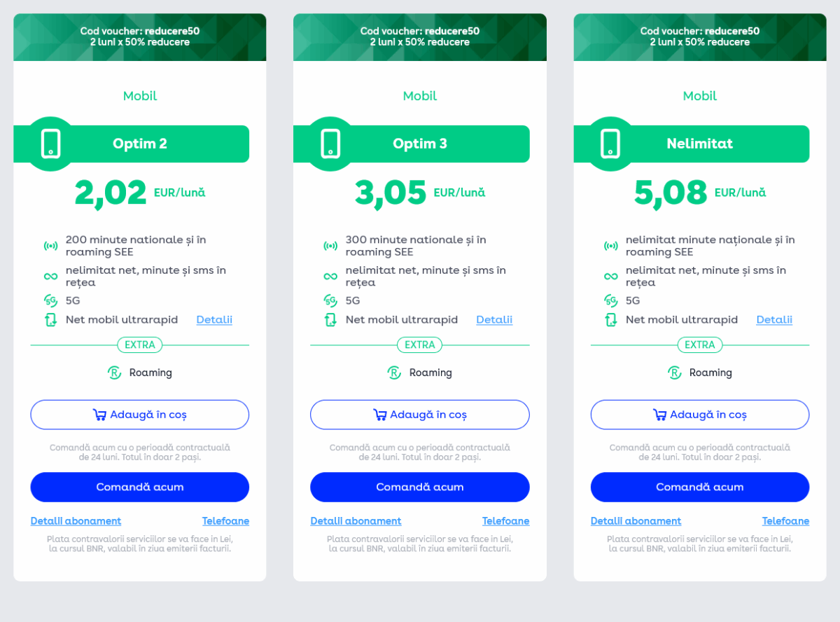Click the phone icon on Optim 2 plan
840x622 pixels.
pos(50,144)
